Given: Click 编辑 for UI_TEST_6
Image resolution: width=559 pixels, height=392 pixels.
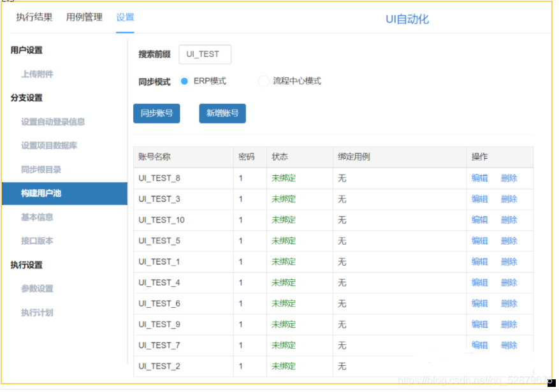Looking at the screenshot, I should coord(479,303).
